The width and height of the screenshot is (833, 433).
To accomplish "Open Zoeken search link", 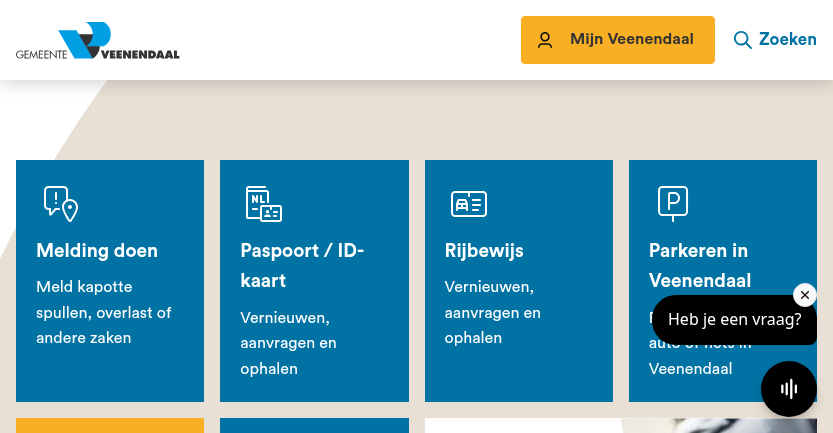I will tap(775, 39).
